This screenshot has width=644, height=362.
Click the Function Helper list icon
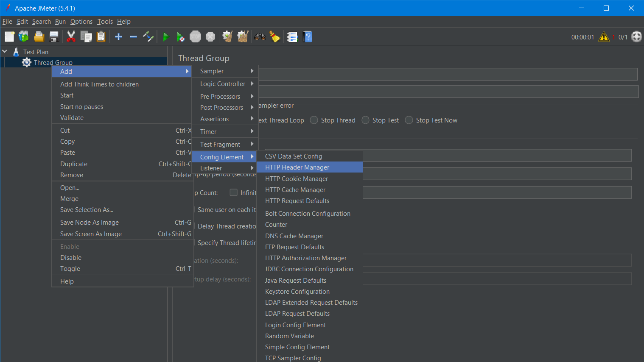[x=292, y=37]
